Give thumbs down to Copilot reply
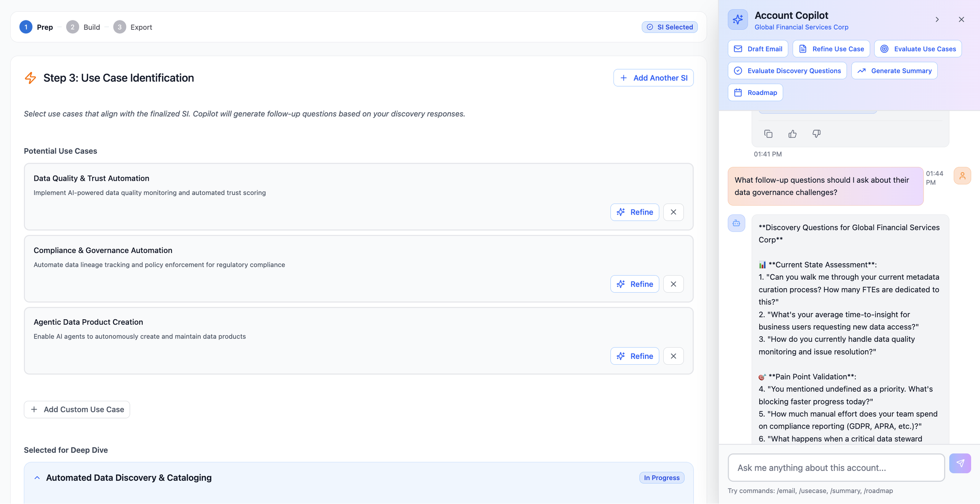The image size is (980, 504). coord(816,134)
